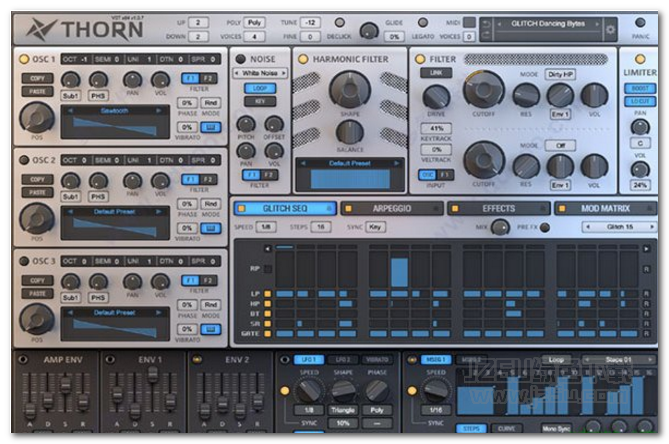Select the MSEG 1 tab

(x=436, y=360)
